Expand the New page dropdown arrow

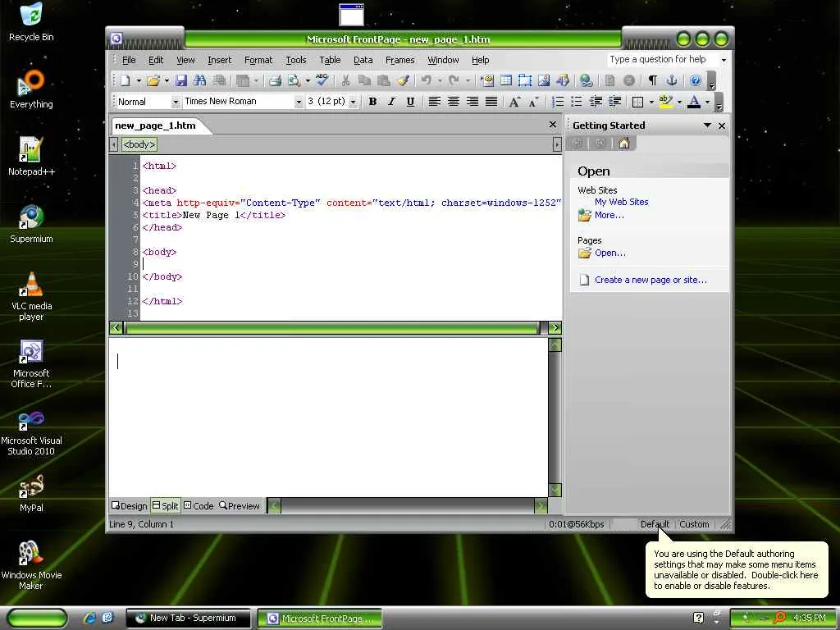coord(139,81)
